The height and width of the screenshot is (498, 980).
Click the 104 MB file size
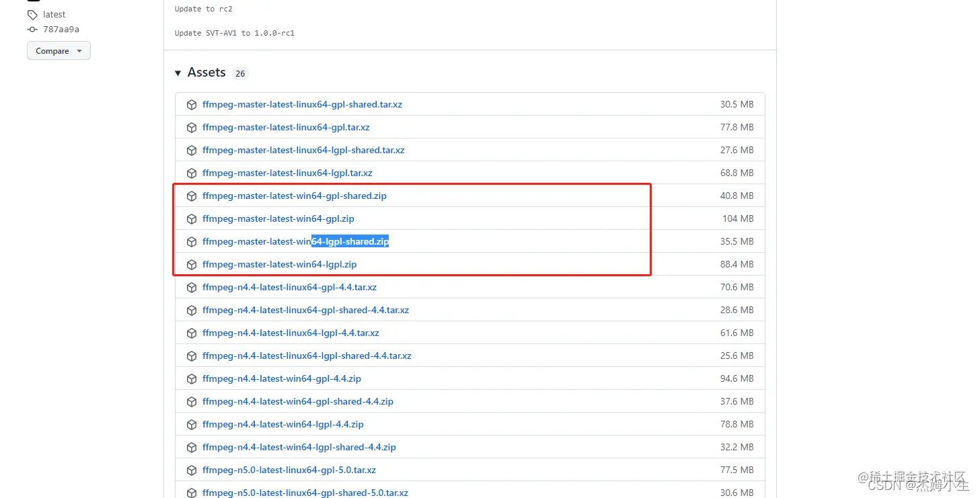point(738,219)
